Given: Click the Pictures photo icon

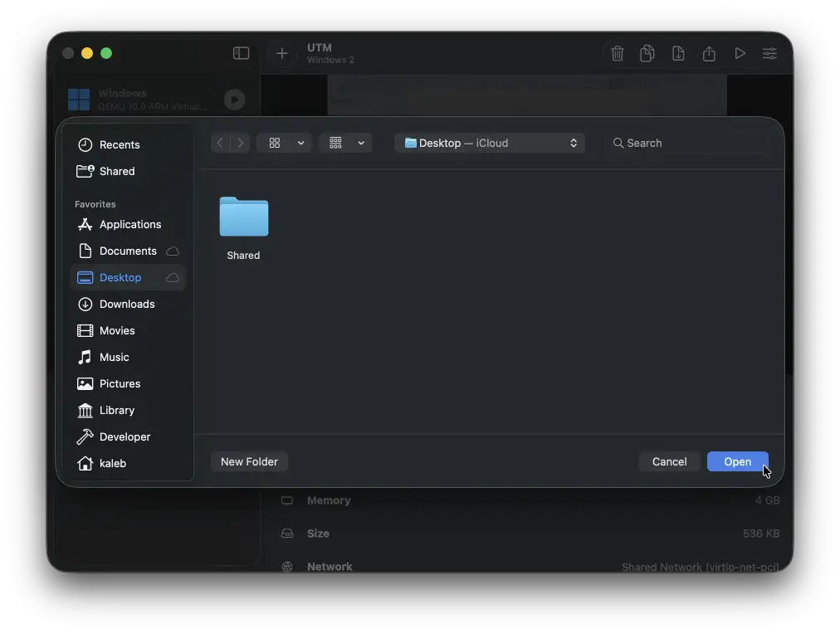Looking at the screenshot, I should (85, 384).
